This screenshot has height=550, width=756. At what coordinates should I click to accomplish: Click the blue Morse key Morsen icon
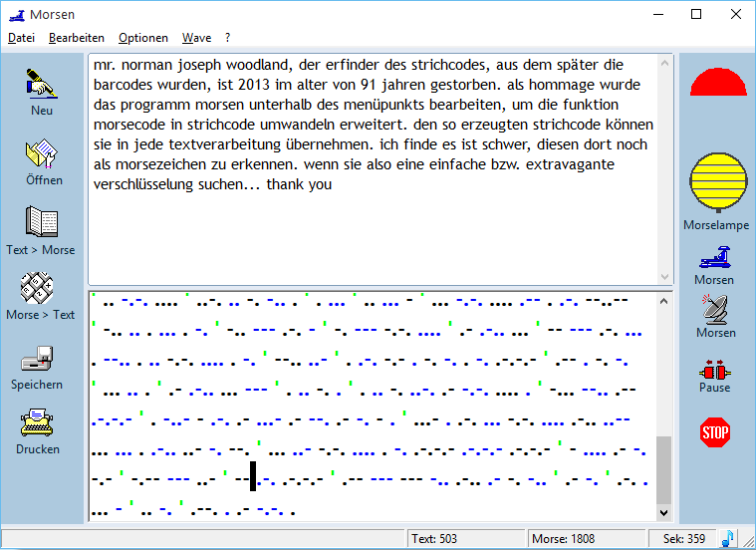[715, 258]
